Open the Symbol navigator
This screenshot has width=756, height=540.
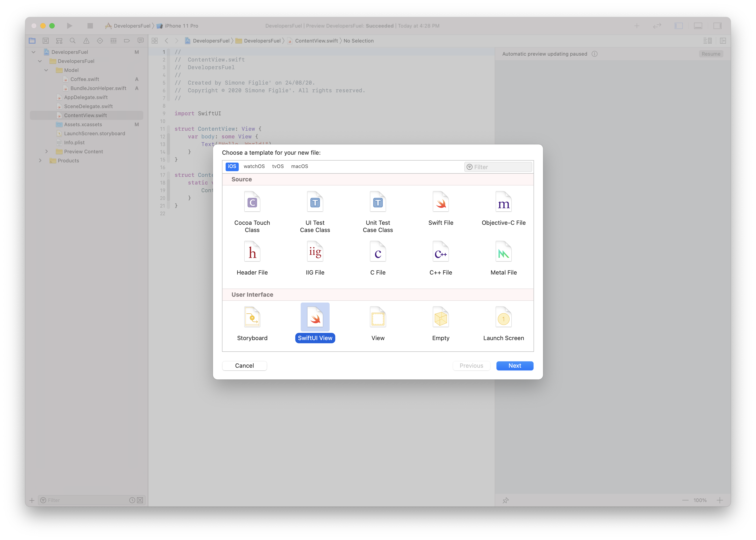pos(59,40)
